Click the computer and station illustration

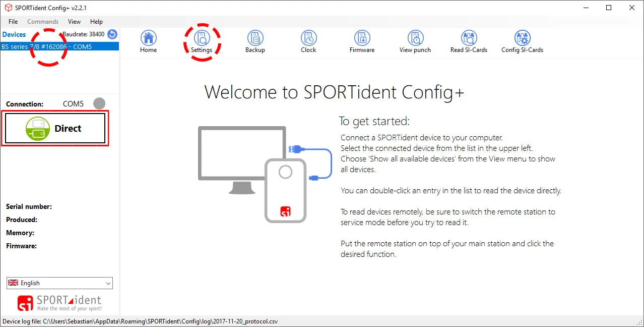(265, 174)
